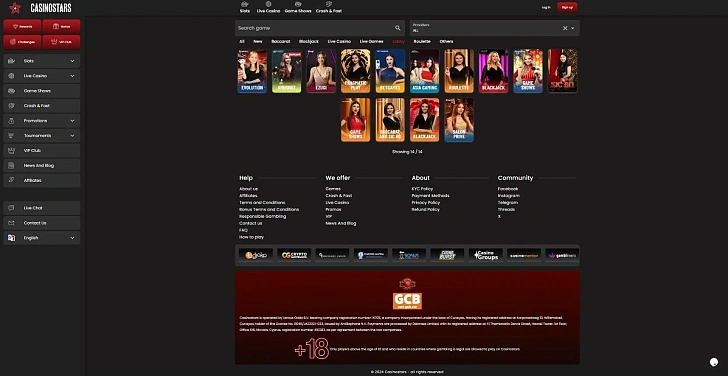Open the chat bubble in bottom corner

pos(714,362)
